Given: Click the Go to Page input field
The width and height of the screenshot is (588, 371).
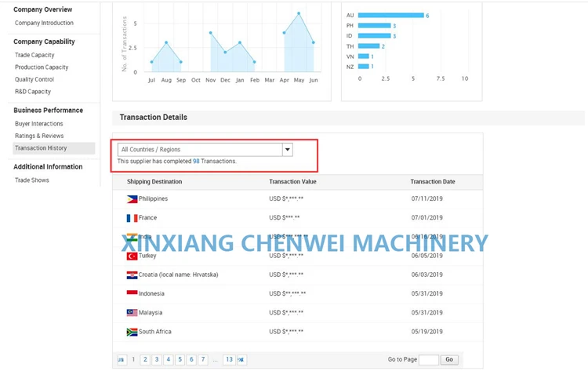Looking at the screenshot, I should pos(429,360).
